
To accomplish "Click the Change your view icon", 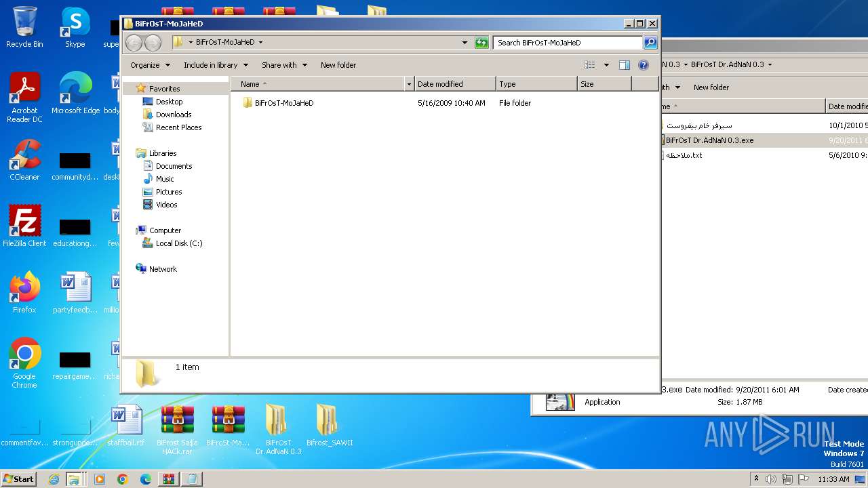I will 590,65.
